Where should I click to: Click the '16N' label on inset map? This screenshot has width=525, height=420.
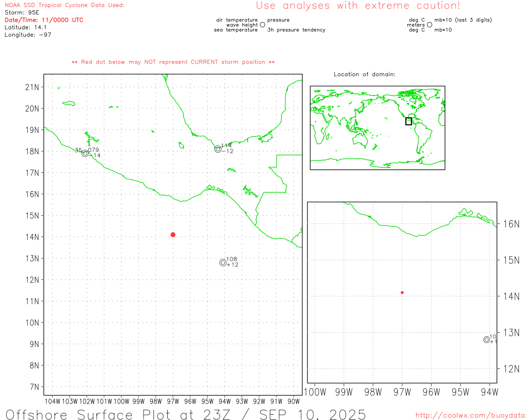511,224
